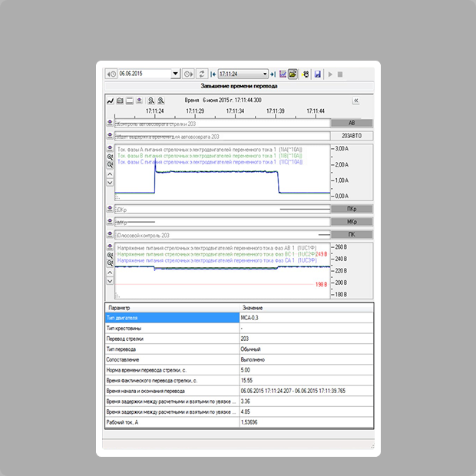Click the ПКр signal label button
Viewport: 476px width, 476px height.
click(352, 209)
